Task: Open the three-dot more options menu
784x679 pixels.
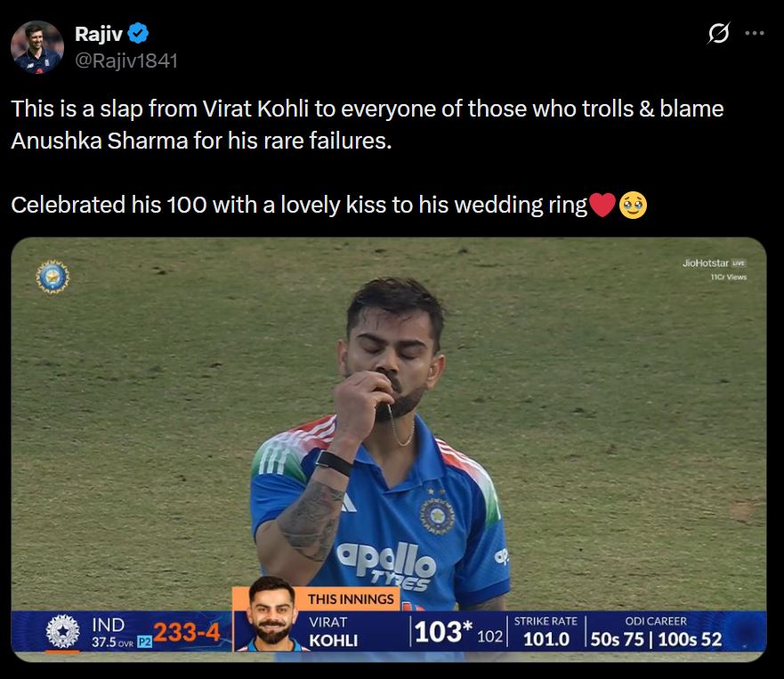Action: point(754,34)
